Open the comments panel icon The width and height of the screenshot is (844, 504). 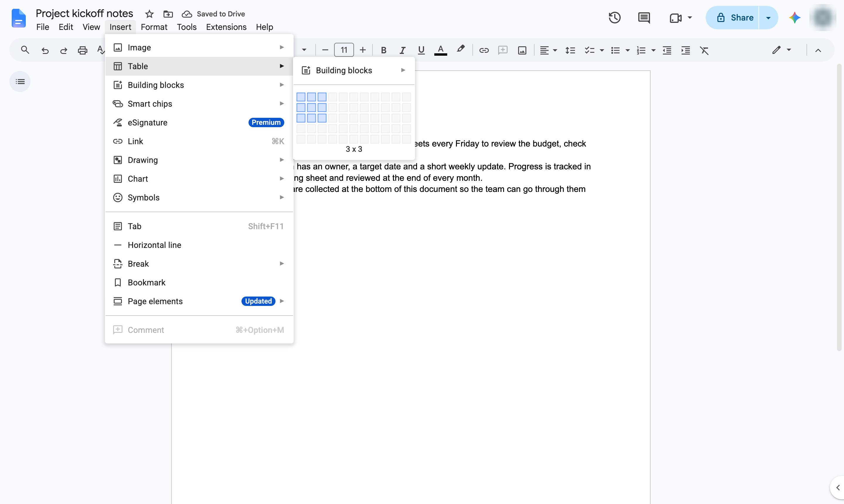click(644, 18)
